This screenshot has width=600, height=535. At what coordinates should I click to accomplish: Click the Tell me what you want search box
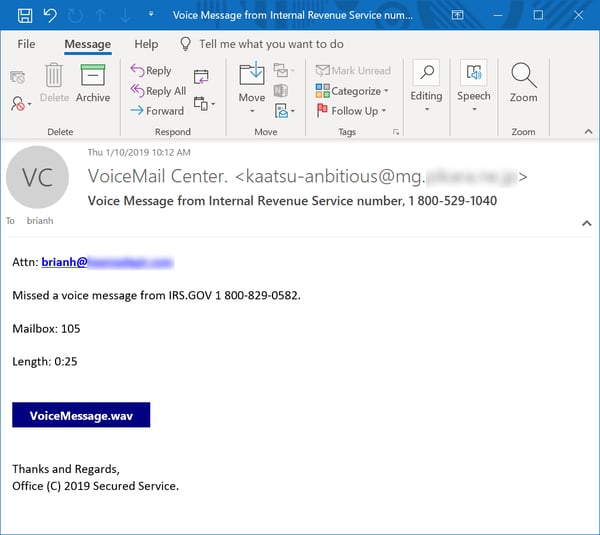pyautogui.click(x=271, y=44)
